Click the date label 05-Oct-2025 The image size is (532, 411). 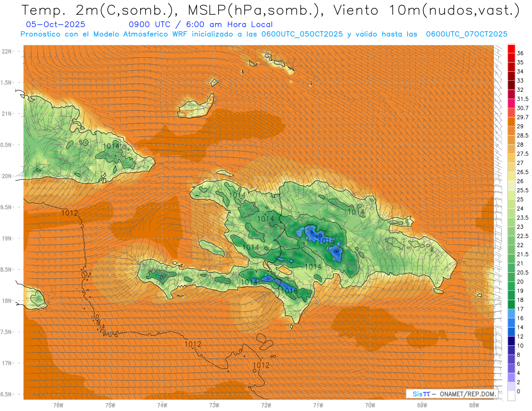click(56, 24)
